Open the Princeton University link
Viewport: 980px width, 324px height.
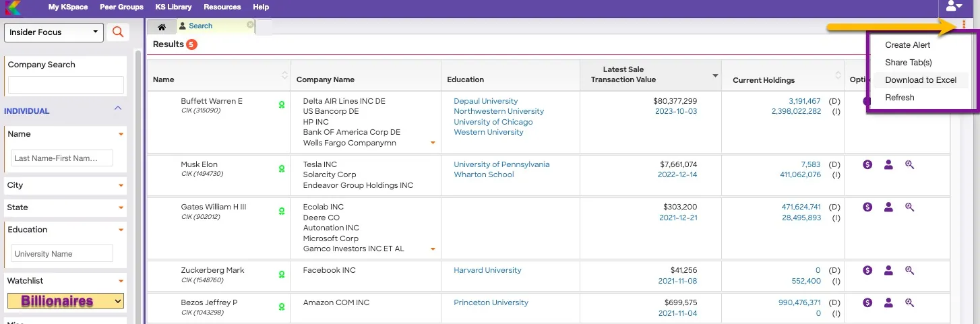(x=491, y=302)
